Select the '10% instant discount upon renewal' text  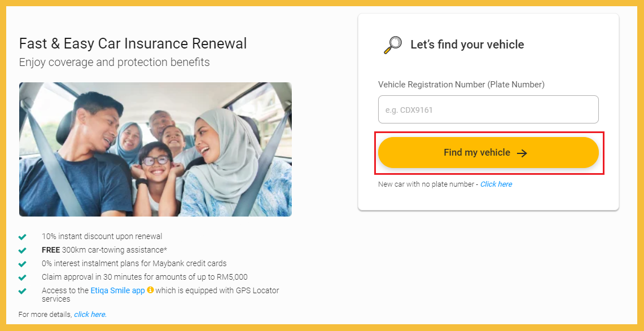[102, 236]
